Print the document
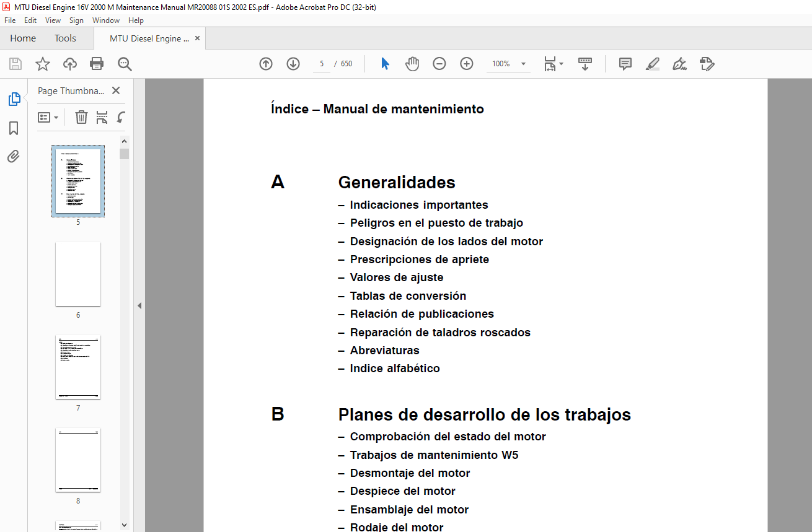This screenshot has width=812, height=532. [97, 64]
